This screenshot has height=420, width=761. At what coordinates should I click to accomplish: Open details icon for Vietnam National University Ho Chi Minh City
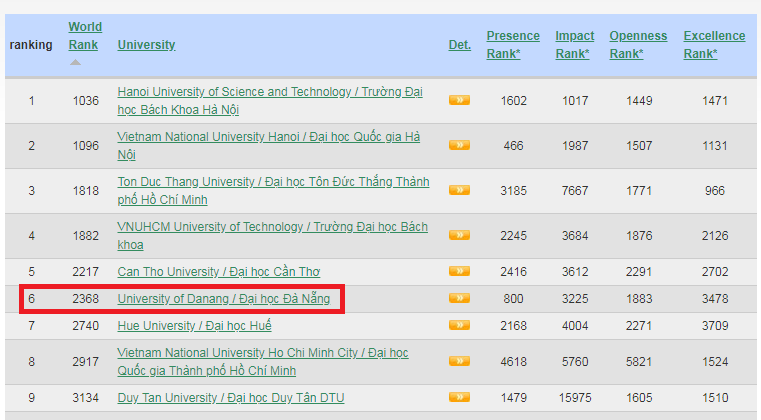coord(459,361)
